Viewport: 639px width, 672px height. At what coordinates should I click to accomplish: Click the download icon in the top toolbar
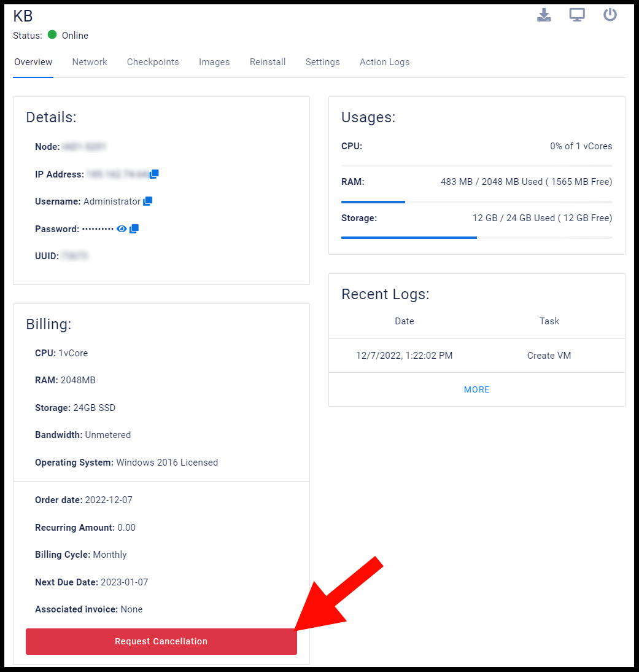[544, 14]
